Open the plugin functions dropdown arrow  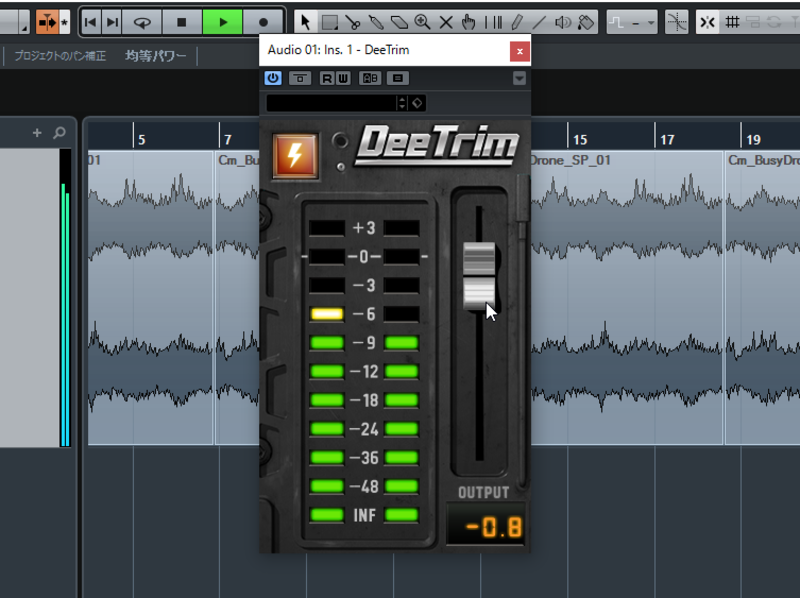[519, 78]
